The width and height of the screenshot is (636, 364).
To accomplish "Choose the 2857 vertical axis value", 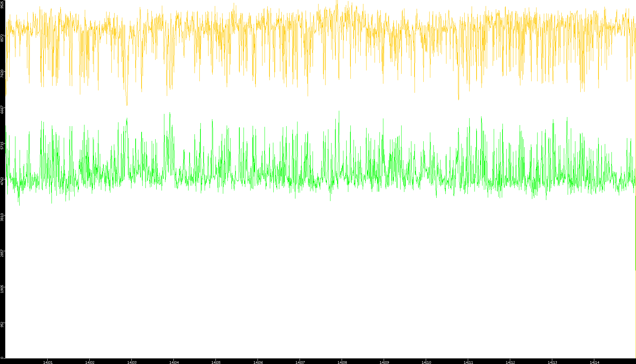I will pyautogui.click(x=2, y=253).
